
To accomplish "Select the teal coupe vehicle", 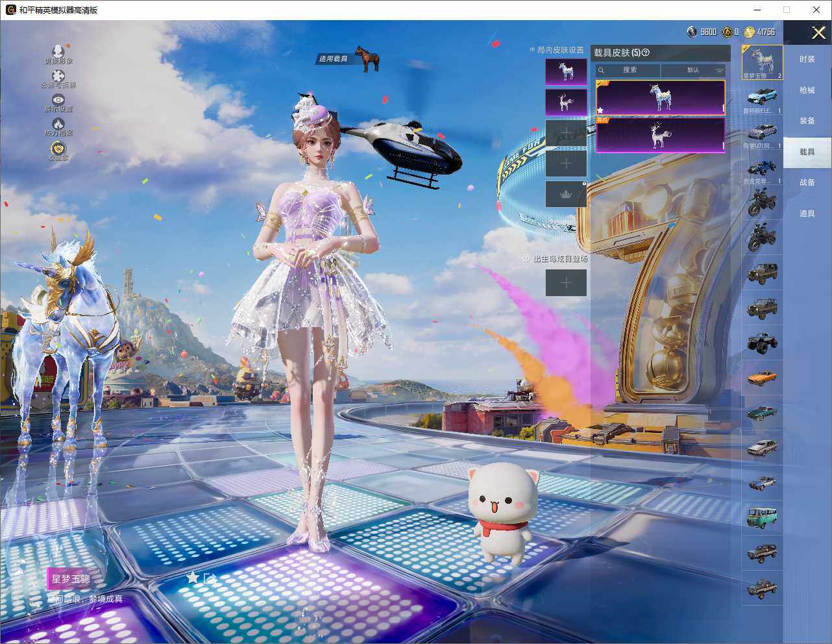I will pyautogui.click(x=762, y=413).
